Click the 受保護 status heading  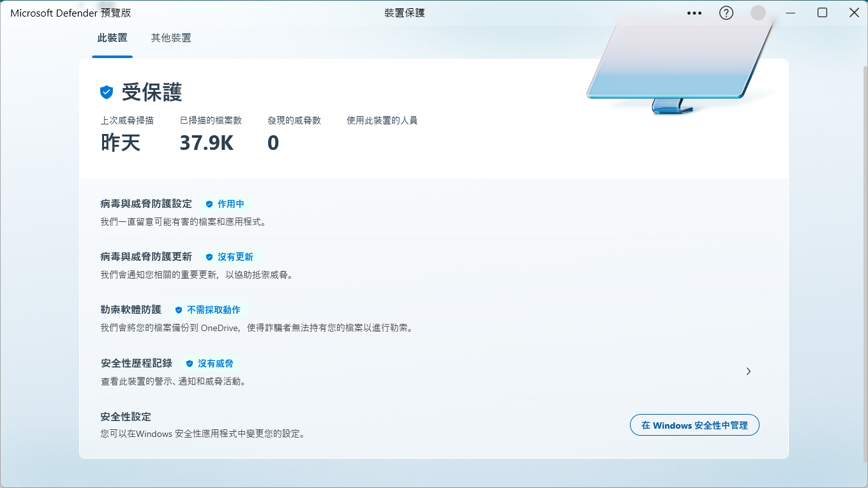pyautogui.click(x=152, y=92)
